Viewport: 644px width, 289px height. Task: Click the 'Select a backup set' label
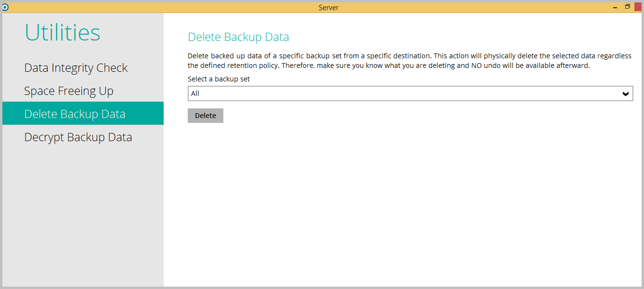point(219,79)
